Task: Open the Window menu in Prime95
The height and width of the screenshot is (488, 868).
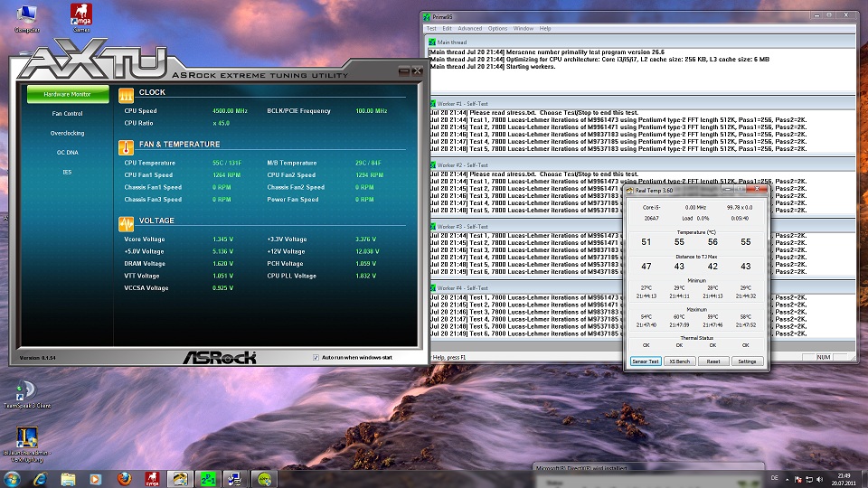Action: [x=524, y=28]
